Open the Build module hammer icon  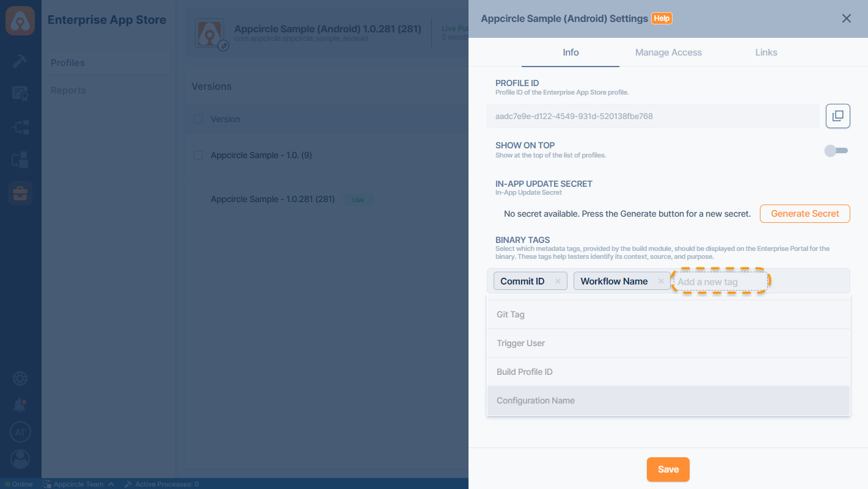click(20, 61)
